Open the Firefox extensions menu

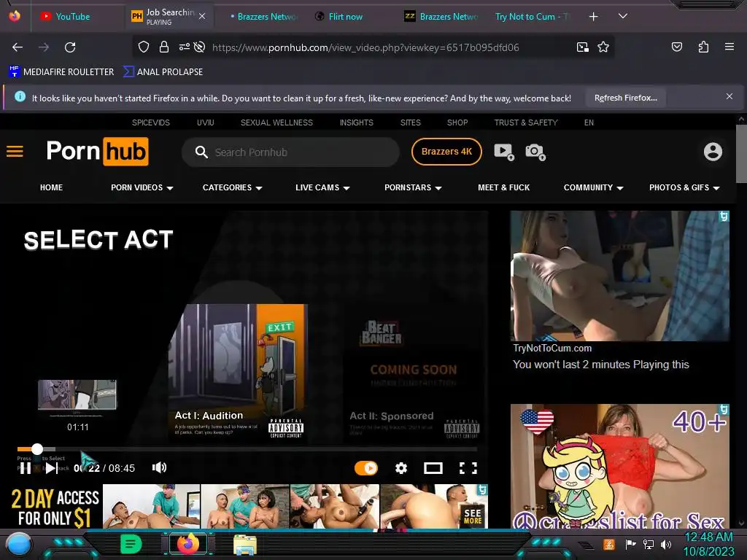pos(703,47)
